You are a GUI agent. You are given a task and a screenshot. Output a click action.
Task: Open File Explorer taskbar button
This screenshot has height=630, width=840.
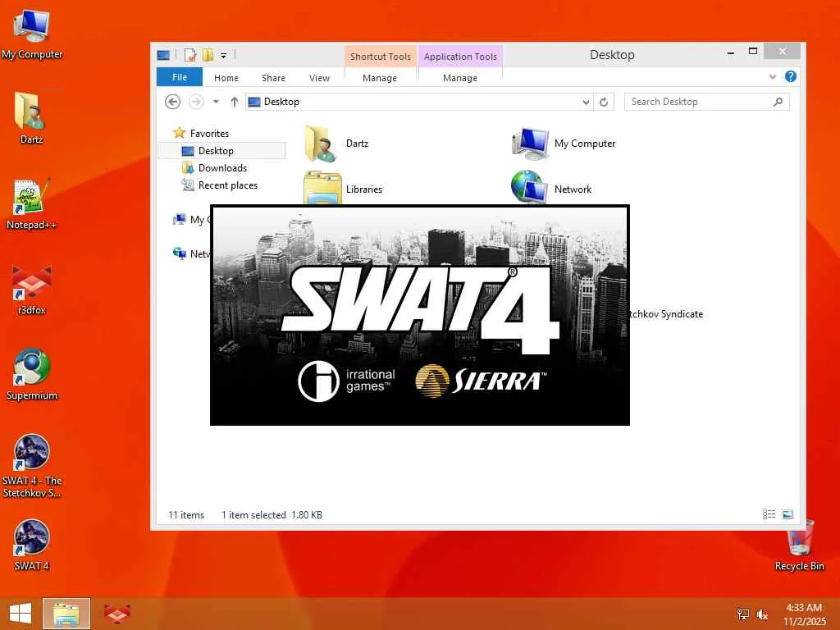point(66,614)
